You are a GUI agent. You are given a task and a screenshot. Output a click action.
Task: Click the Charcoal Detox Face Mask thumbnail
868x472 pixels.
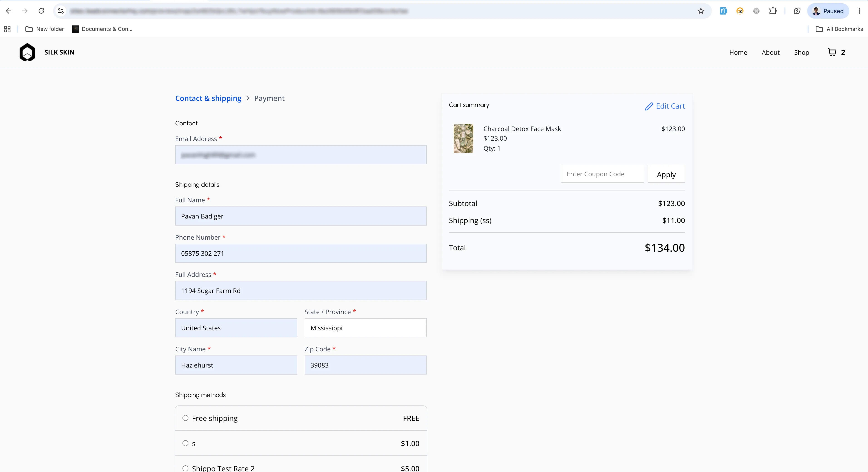[463, 138]
